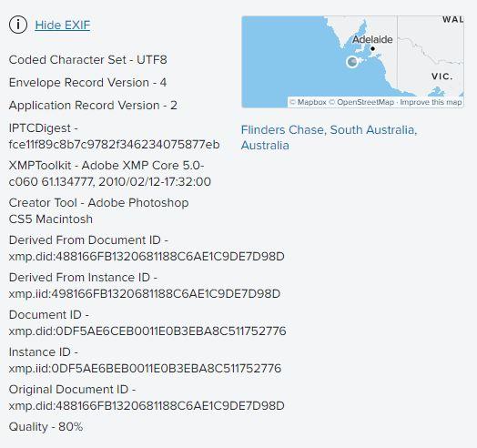Select the Coded Character Set - UTF8 row
Screen dimensions: 477x448
click(x=88, y=60)
